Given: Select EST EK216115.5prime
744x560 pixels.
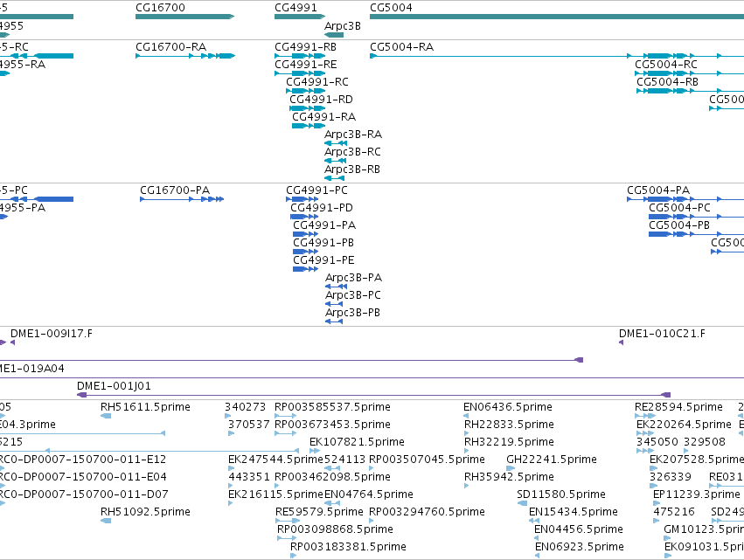Looking at the screenshot, I should coord(231,503).
